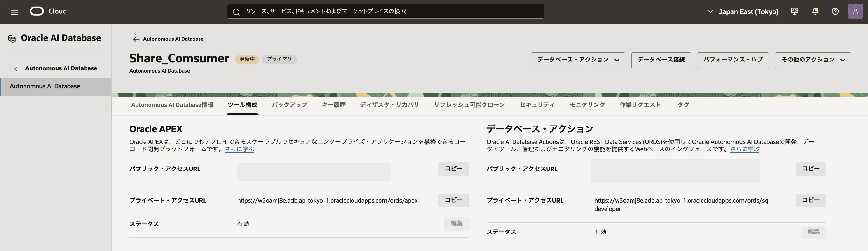Open the リフレッシュ可能クローン tab

pyautogui.click(x=469, y=105)
